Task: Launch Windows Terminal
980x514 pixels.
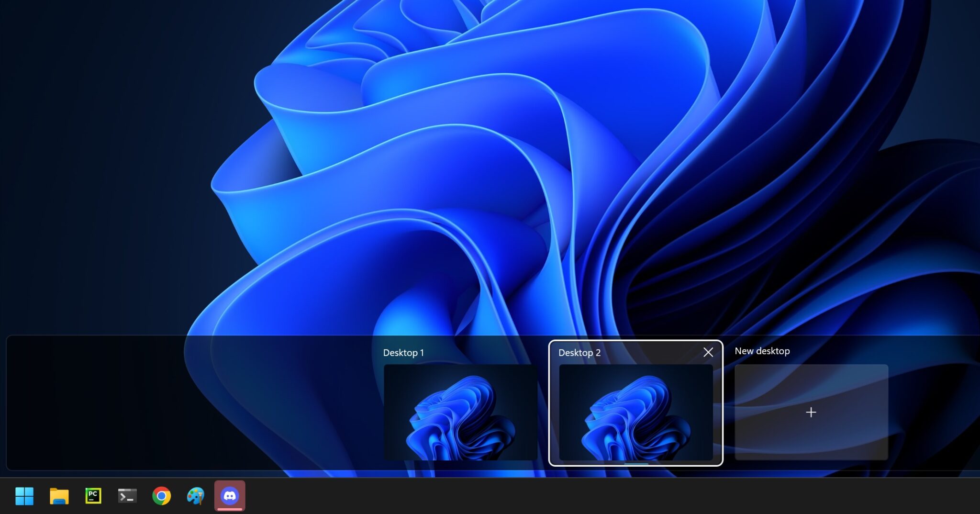Action: [x=127, y=496]
